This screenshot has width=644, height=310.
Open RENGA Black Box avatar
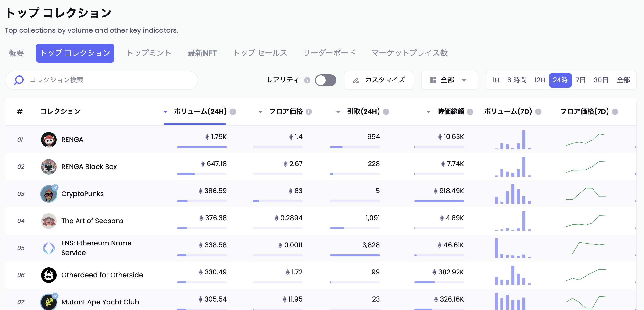[49, 167]
